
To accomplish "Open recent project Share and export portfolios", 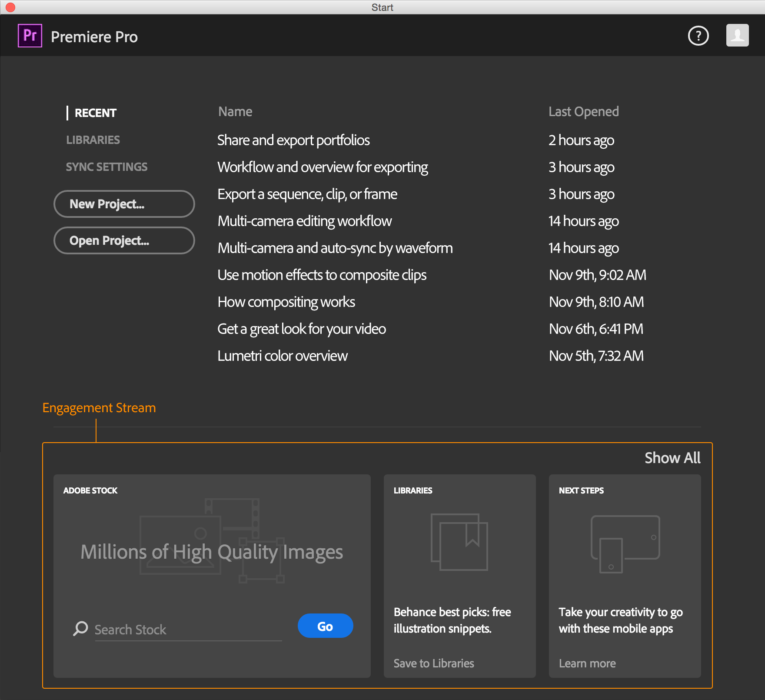I will tap(293, 140).
